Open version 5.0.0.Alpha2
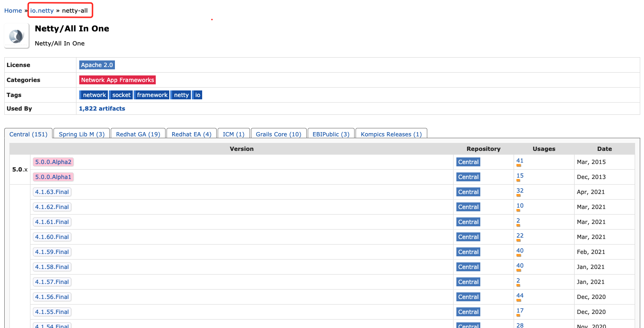 (x=53, y=162)
